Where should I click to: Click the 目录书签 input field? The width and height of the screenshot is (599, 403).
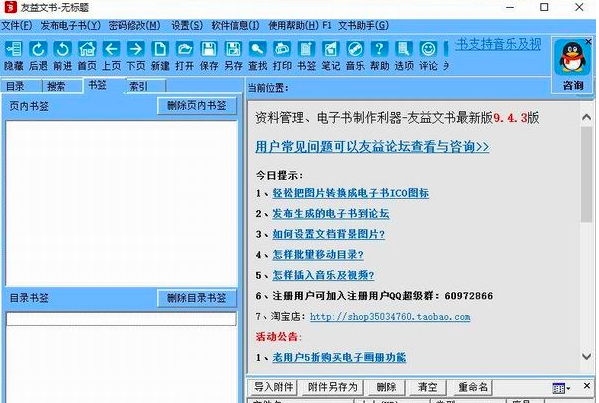pyautogui.click(x=121, y=319)
